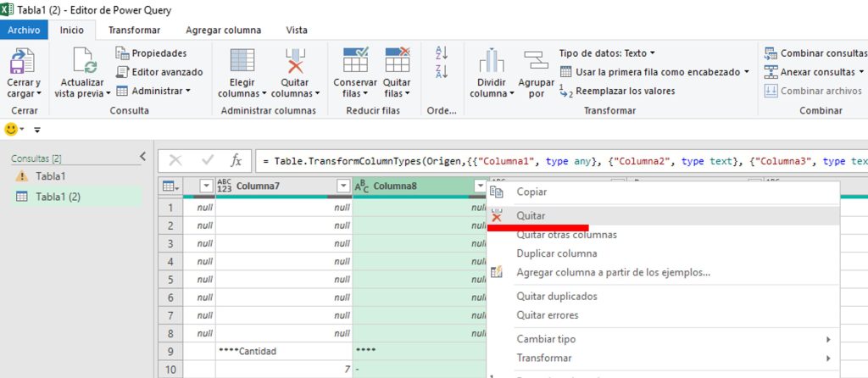Choose Quitar duplicados

point(663,296)
